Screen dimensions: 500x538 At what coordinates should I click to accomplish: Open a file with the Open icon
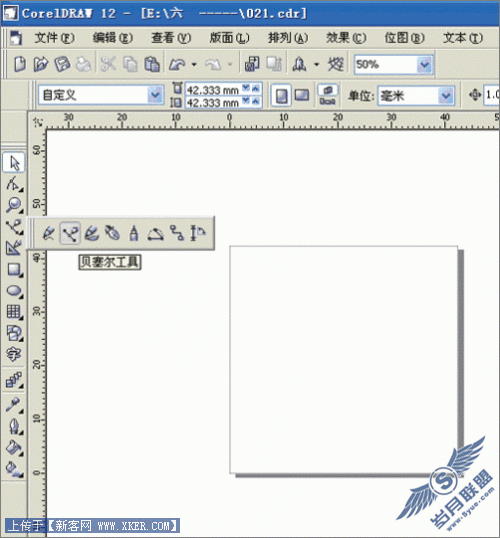click(x=41, y=64)
